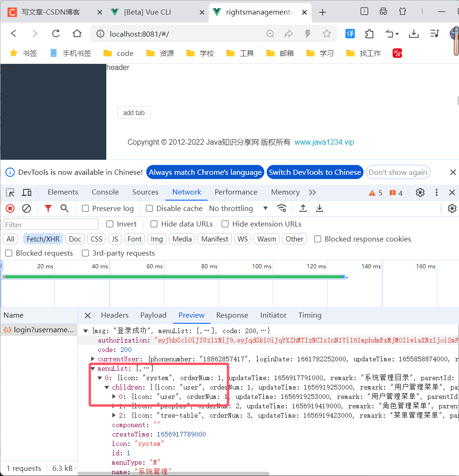Open the Response tab of request
The height and width of the screenshot is (476, 459).
click(x=232, y=315)
